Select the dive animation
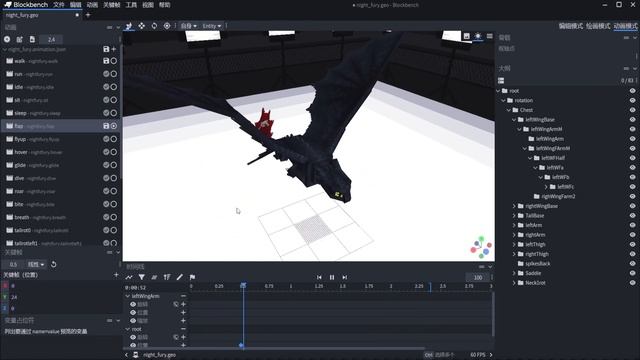This screenshot has width=640, height=360. point(60,178)
